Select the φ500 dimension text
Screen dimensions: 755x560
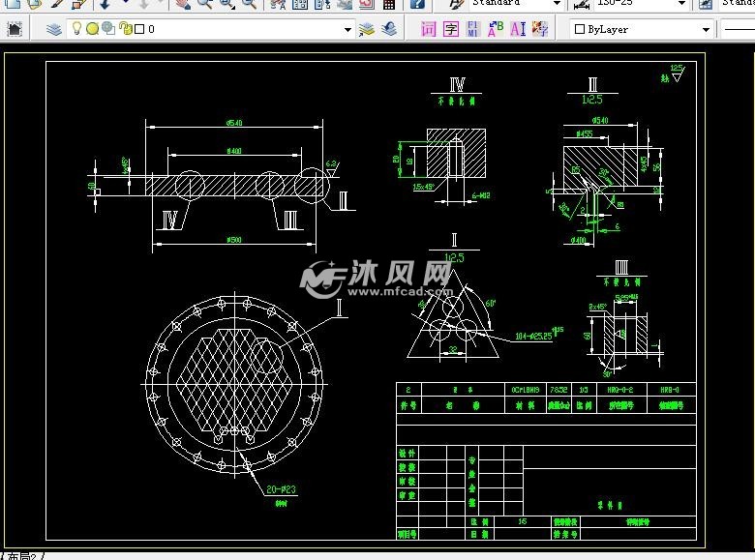pos(234,239)
